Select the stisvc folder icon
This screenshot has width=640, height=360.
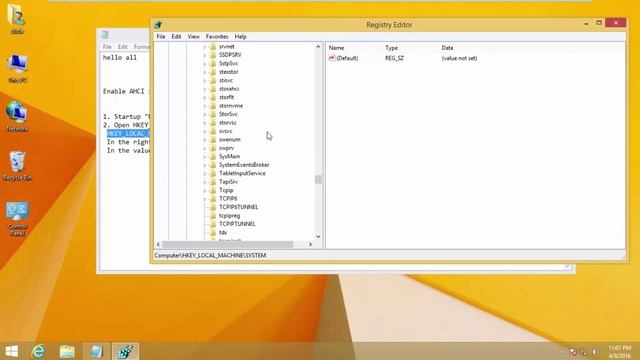coord(213,80)
